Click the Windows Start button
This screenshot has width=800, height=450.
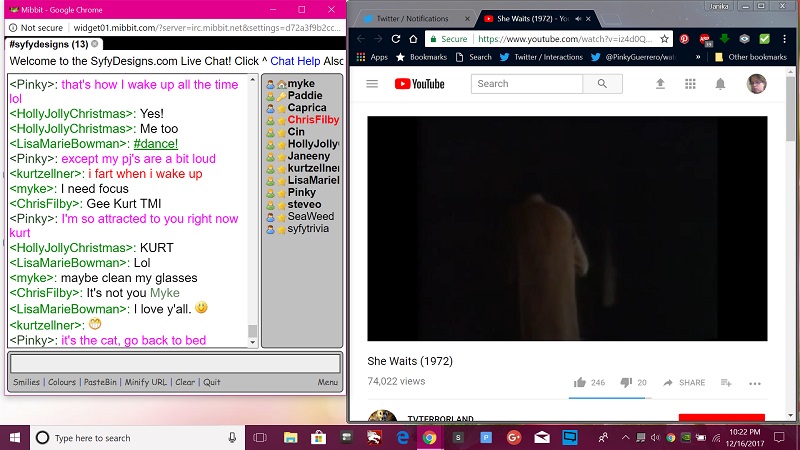tap(15, 438)
